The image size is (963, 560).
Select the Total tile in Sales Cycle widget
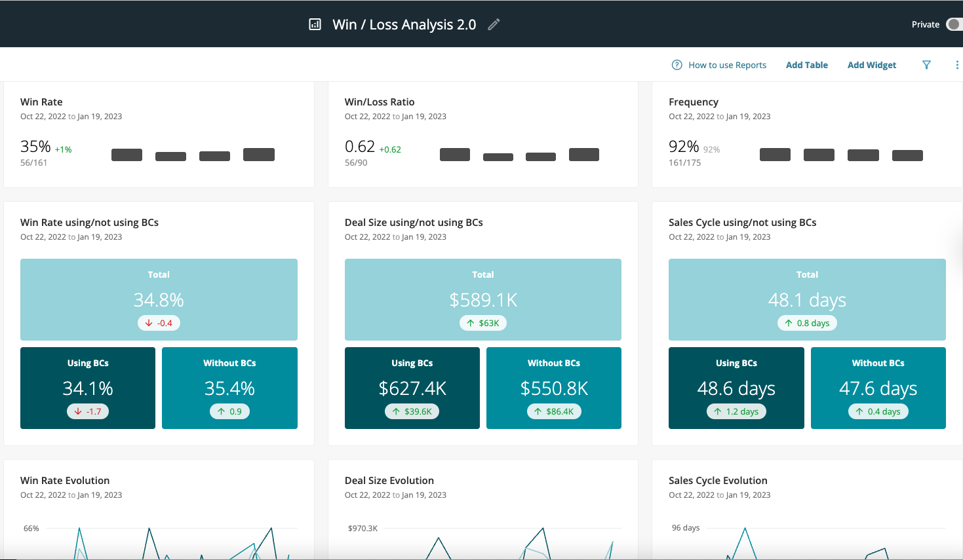click(x=807, y=299)
